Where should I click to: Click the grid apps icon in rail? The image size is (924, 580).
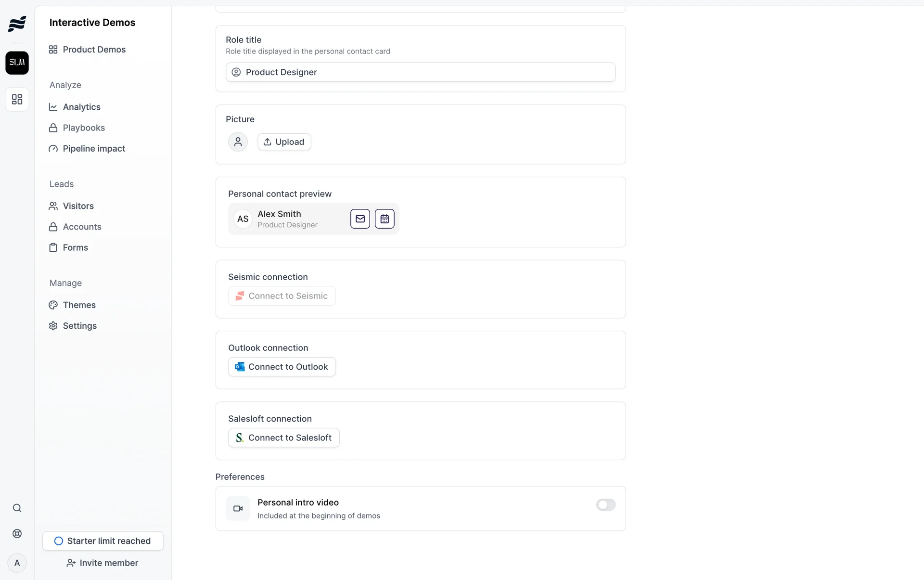click(x=17, y=100)
